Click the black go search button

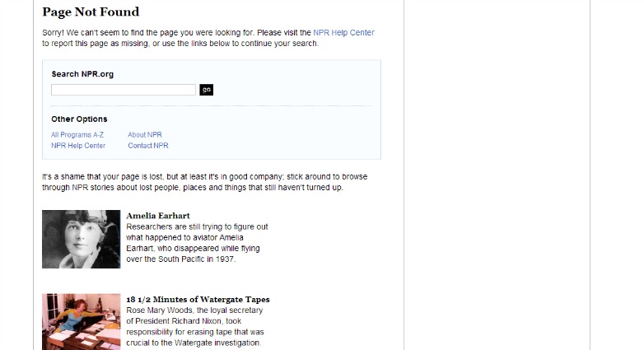pyautogui.click(x=206, y=90)
